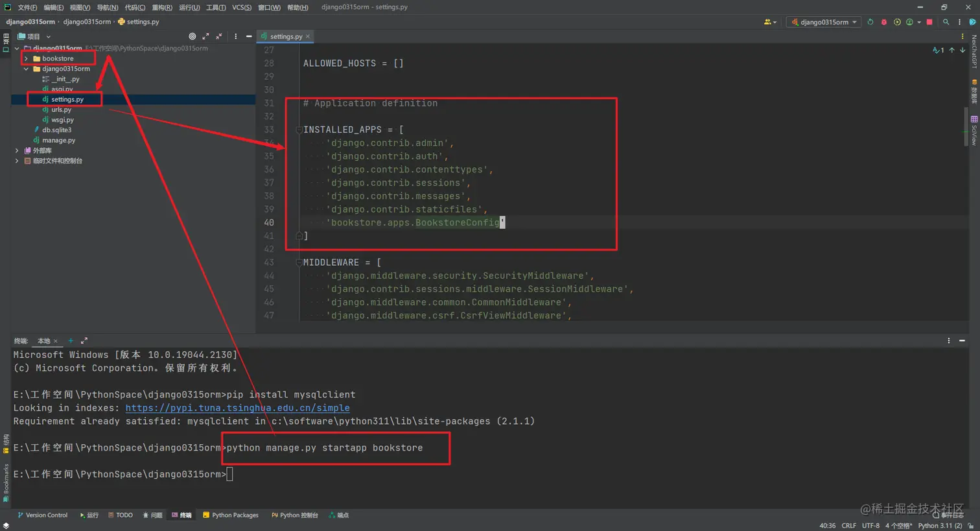Expand the bookstore folder
The height and width of the screenshot is (531, 980).
point(26,58)
